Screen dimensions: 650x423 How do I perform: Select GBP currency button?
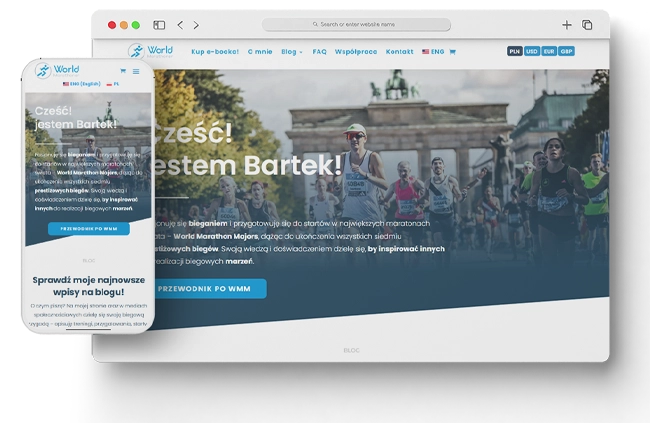(566, 51)
